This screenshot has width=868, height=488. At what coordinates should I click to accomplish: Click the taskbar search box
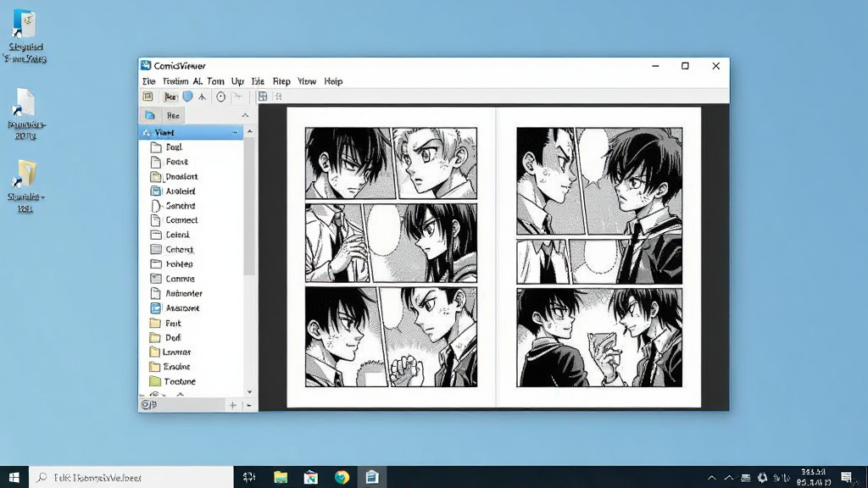[x=131, y=477]
